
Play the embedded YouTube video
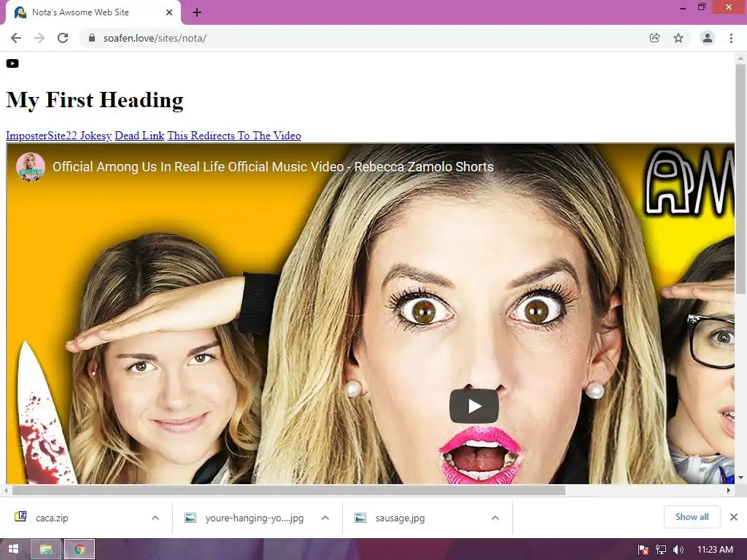pyautogui.click(x=474, y=406)
